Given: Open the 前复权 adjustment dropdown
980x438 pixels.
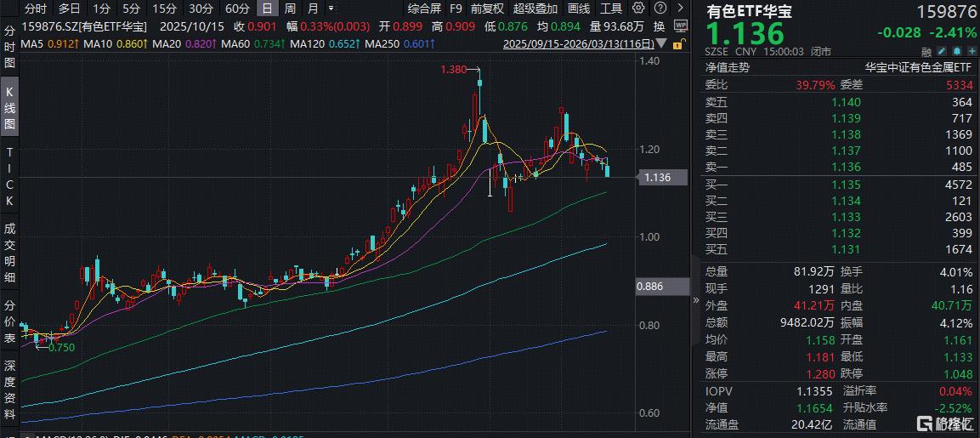Looking at the screenshot, I should [x=488, y=9].
